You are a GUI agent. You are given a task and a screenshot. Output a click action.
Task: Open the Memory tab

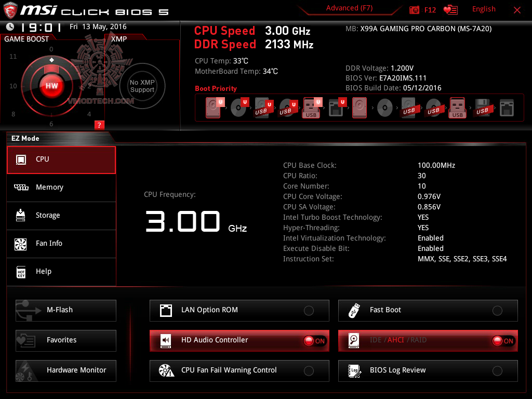coord(61,188)
